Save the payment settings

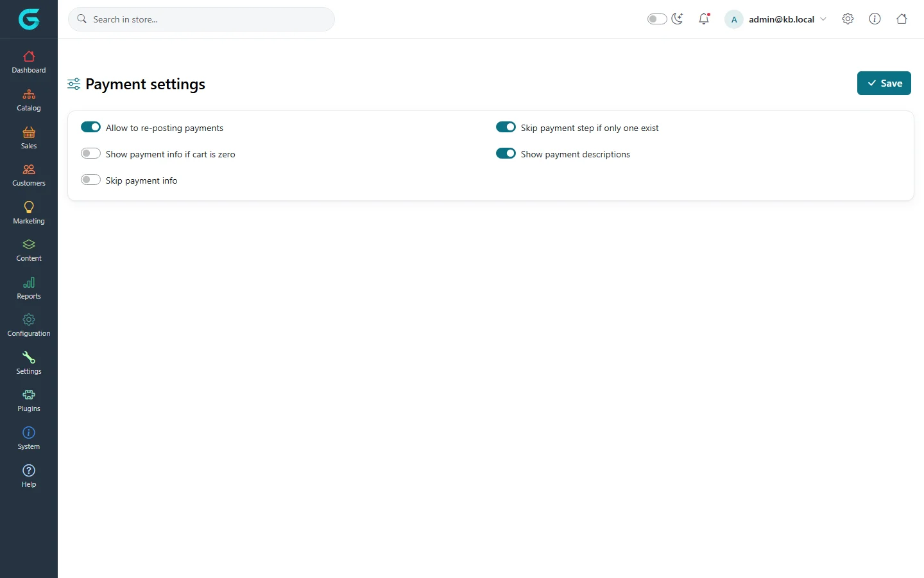pos(884,83)
